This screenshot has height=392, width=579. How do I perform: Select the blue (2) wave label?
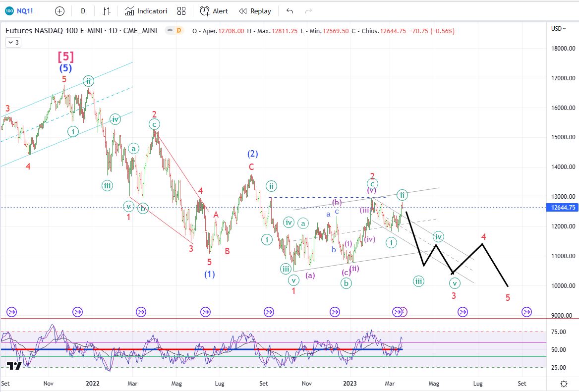253,154
